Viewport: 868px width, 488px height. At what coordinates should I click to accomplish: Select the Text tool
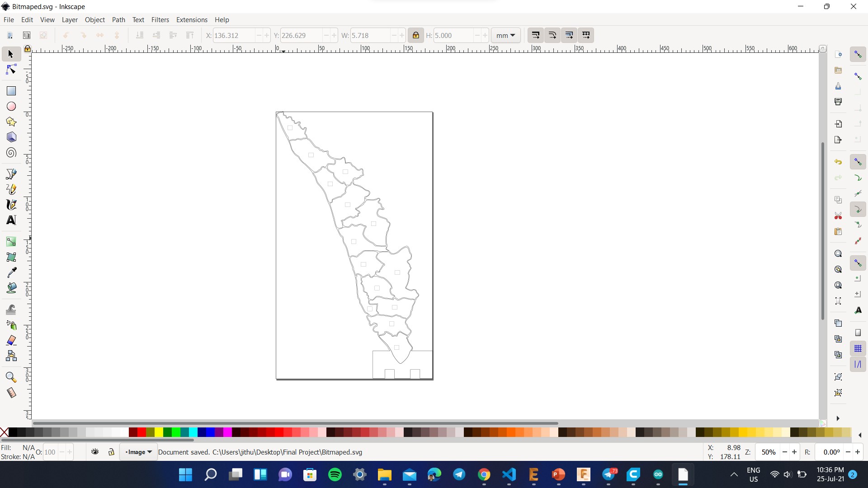11,220
